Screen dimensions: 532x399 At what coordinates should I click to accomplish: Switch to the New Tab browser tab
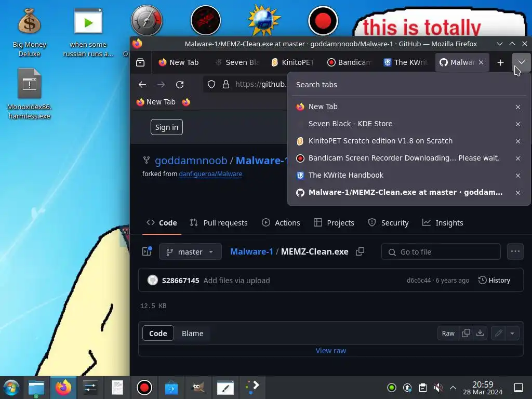click(179, 62)
